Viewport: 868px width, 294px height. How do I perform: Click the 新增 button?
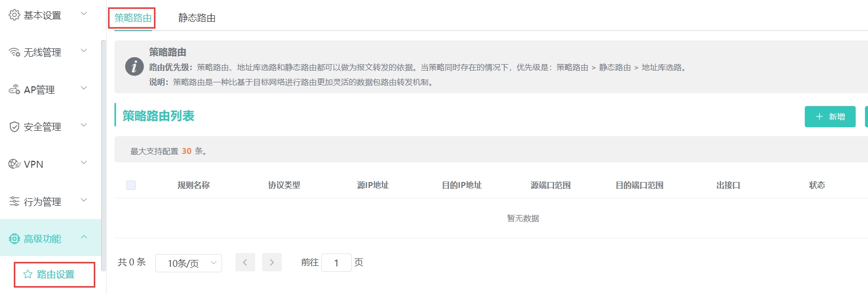click(x=830, y=117)
